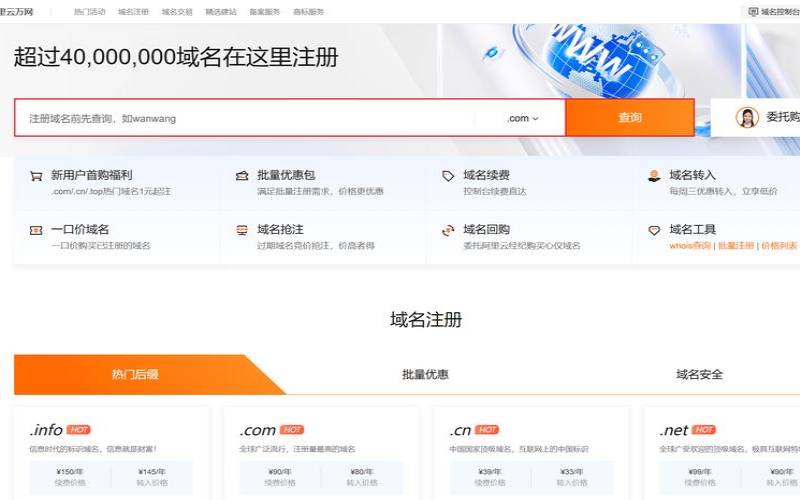Click the tag icon beside 域名续费
The width and height of the screenshot is (800, 500).
tap(448, 176)
